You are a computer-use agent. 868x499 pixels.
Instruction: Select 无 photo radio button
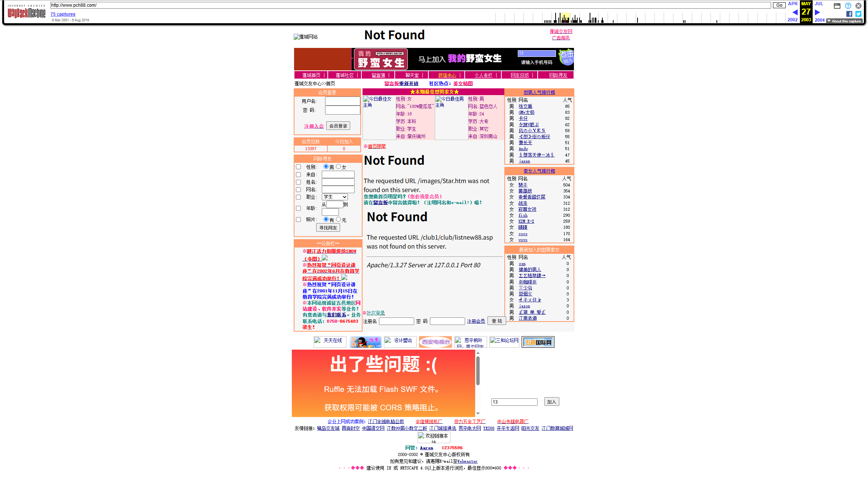(x=338, y=219)
